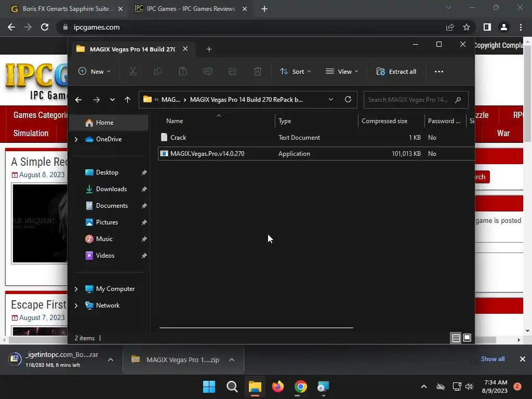Go forward in File Explorer navigation
The width and height of the screenshot is (532, 399).
[96, 100]
